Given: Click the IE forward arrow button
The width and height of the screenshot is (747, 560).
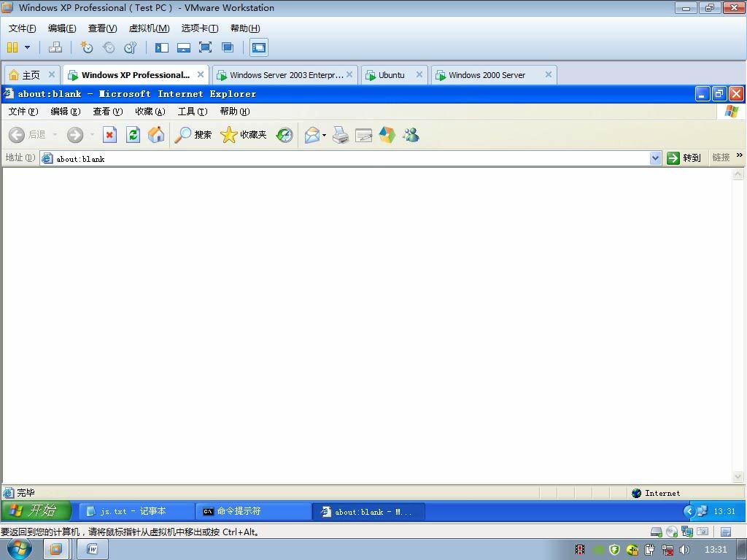Looking at the screenshot, I should (x=75, y=135).
